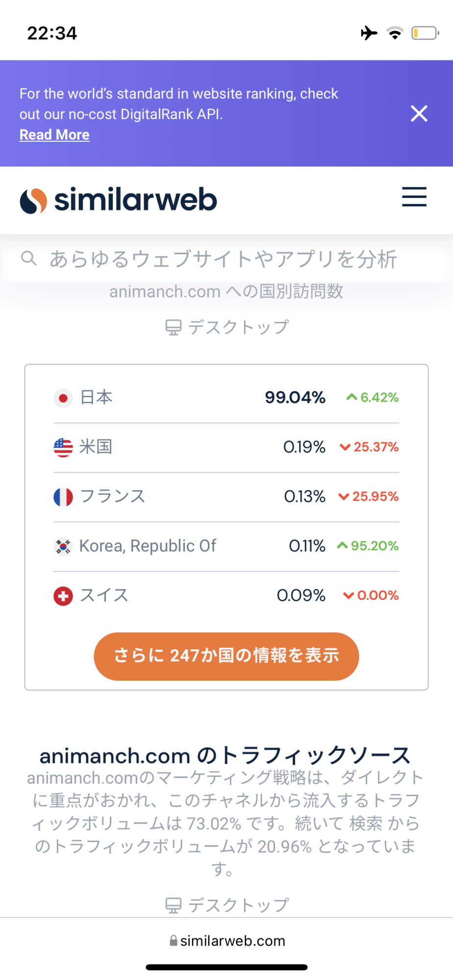The height and width of the screenshot is (980, 453).
Task: Tap the red 25.37% decrease arrow
Action: [x=345, y=447]
